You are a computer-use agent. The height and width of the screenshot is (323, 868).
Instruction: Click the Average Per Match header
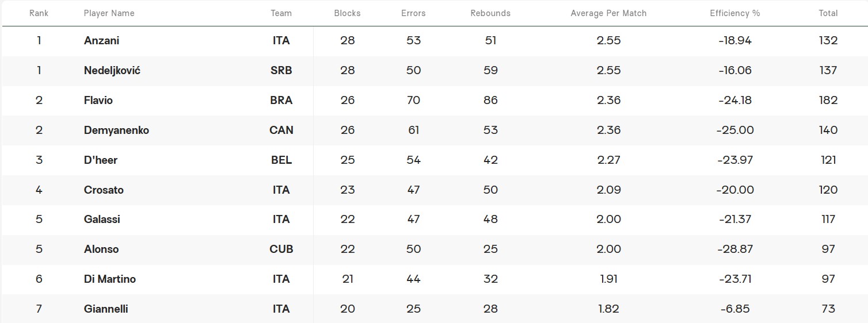pyautogui.click(x=608, y=13)
